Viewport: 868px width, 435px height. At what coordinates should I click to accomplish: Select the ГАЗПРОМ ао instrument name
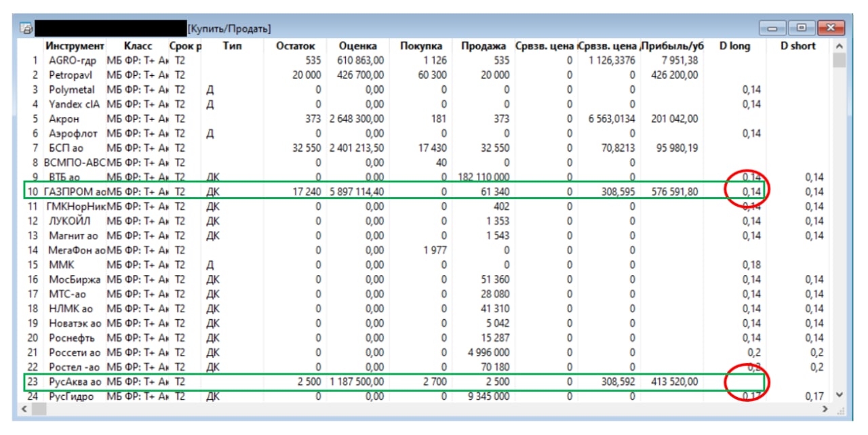(x=75, y=192)
